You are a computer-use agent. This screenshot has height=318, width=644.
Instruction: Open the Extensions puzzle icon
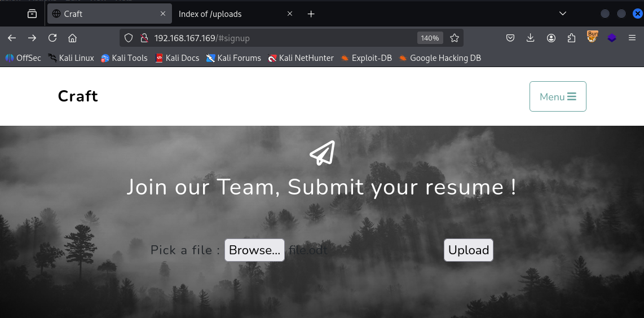(571, 38)
